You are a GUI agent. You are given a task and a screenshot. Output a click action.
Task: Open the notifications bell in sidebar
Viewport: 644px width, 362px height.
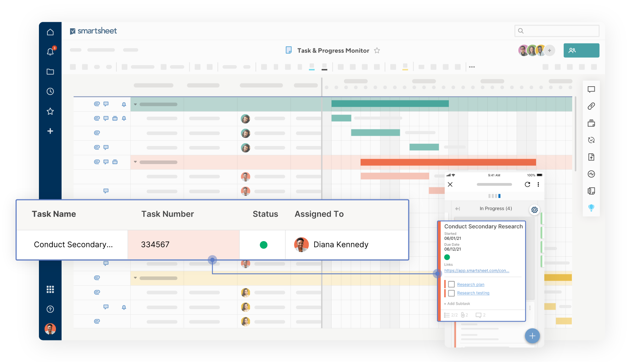[x=50, y=52]
